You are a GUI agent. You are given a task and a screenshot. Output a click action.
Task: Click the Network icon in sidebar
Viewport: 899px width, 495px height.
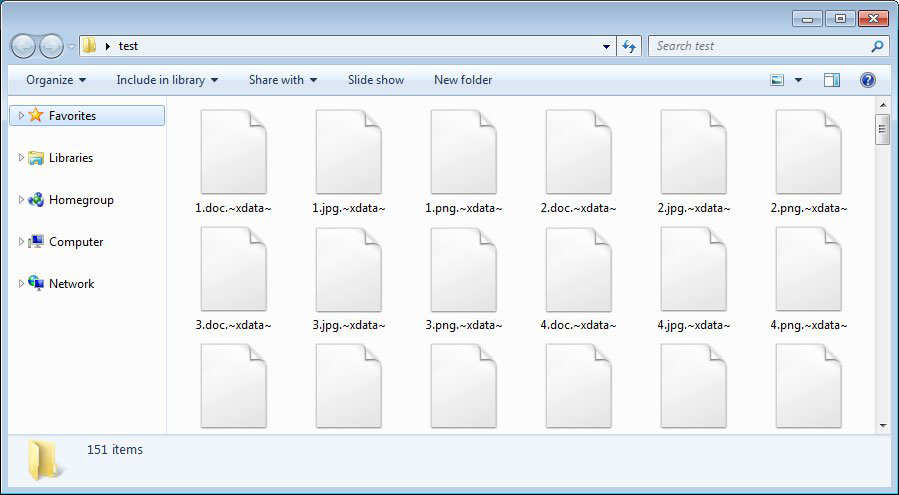click(x=36, y=283)
